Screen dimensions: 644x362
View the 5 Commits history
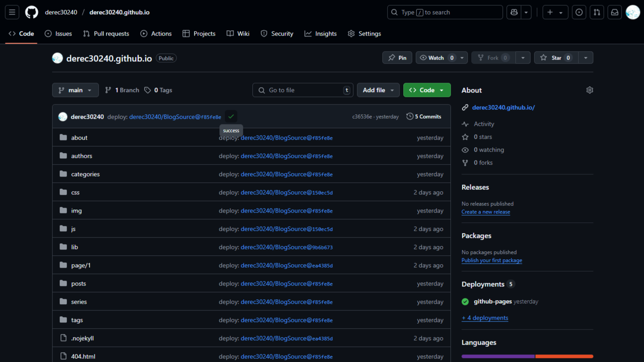424,117
